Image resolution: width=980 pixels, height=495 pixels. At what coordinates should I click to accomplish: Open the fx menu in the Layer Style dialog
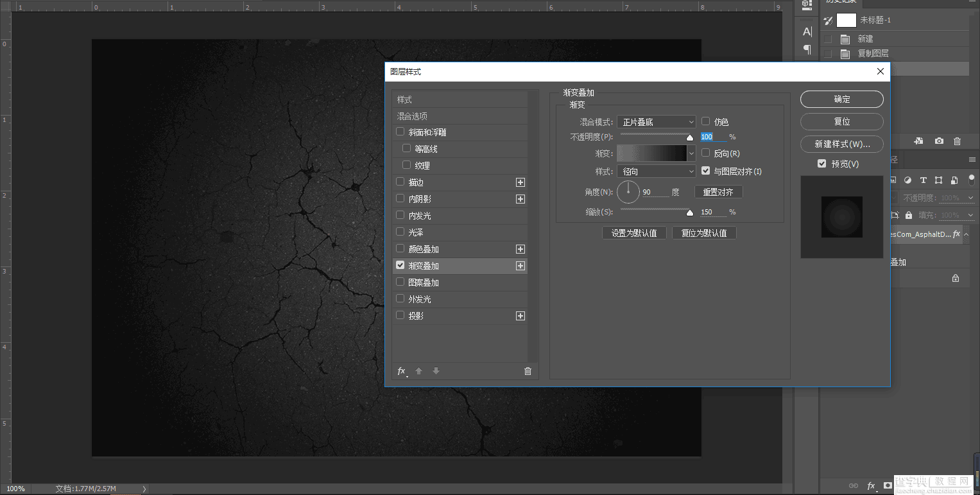point(402,371)
